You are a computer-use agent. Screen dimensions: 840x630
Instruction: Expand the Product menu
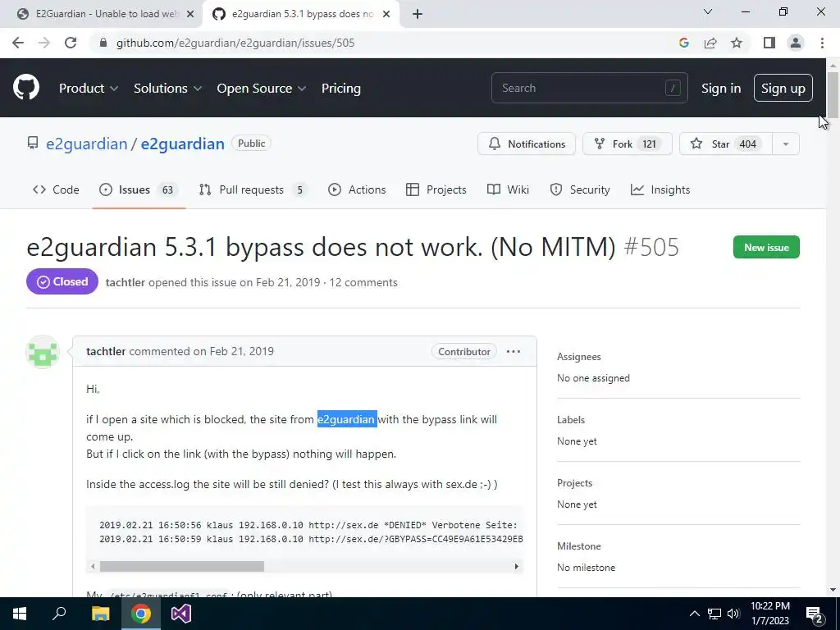pos(89,89)
